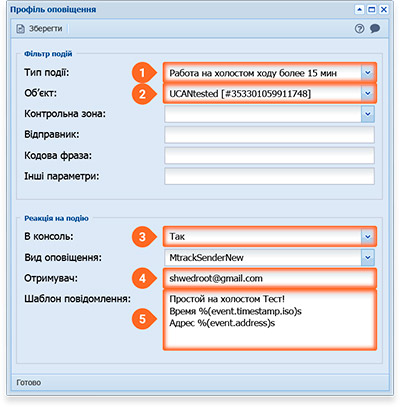Screen dimensions: 400x407
Task: Click the UCANtested object value field
Action: 263,93
